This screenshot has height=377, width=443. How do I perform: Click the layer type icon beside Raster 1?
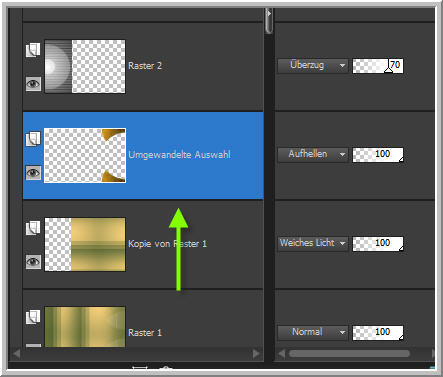[33, 317]
